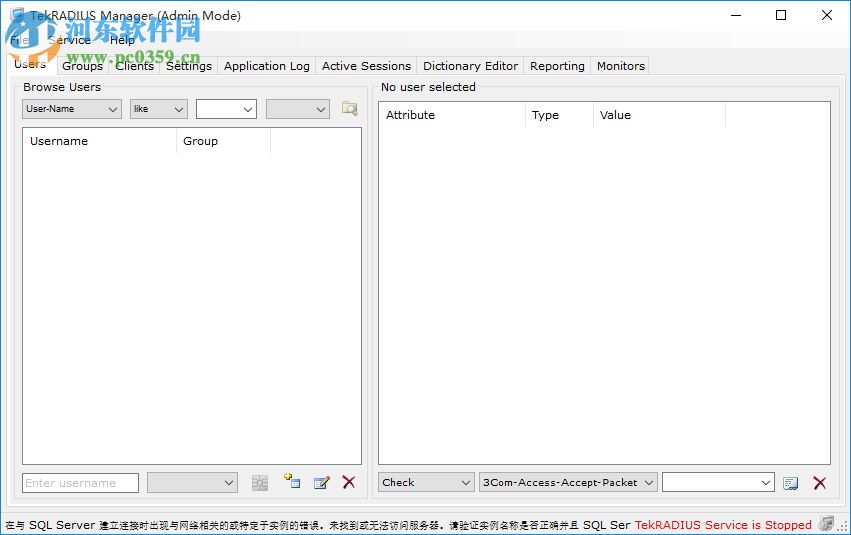This screenshot has width=851, height=535.
Task: Open the empty search value combo box
Action: (x=226, y=109)
